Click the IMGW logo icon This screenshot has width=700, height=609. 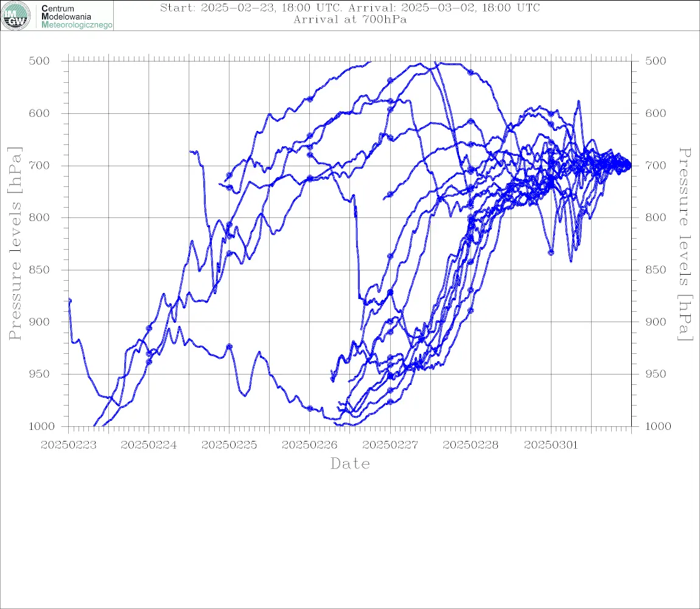click(x=16, y=16)
